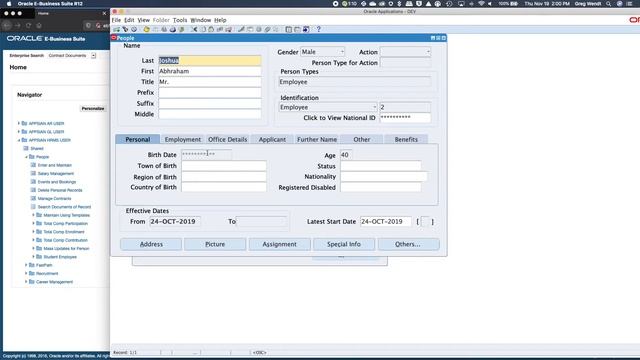
Task: Click the Translations globe toolbar icon
Action: [x=258, y=29]
